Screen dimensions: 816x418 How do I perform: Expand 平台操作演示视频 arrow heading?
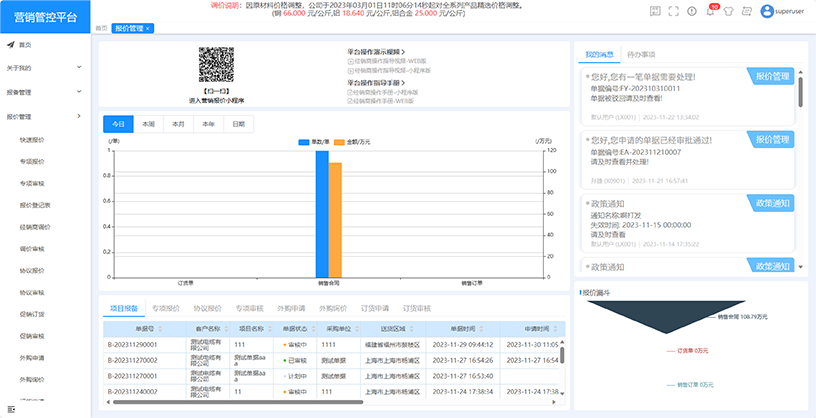click(x=376, y=52)
